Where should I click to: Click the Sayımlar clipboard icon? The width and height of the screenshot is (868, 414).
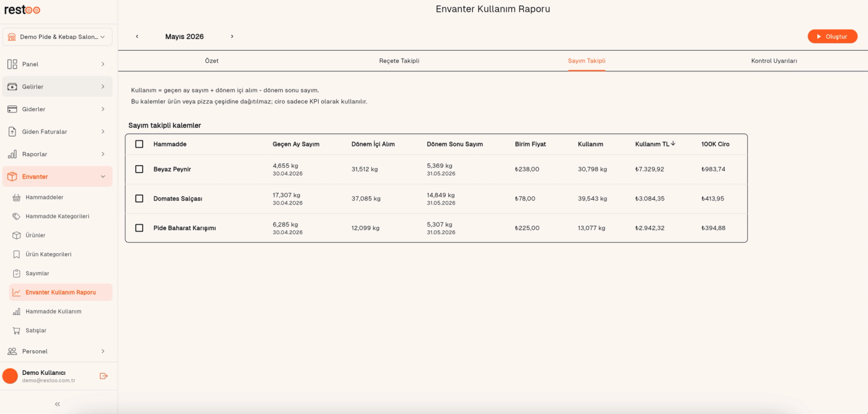pos(17,274)
